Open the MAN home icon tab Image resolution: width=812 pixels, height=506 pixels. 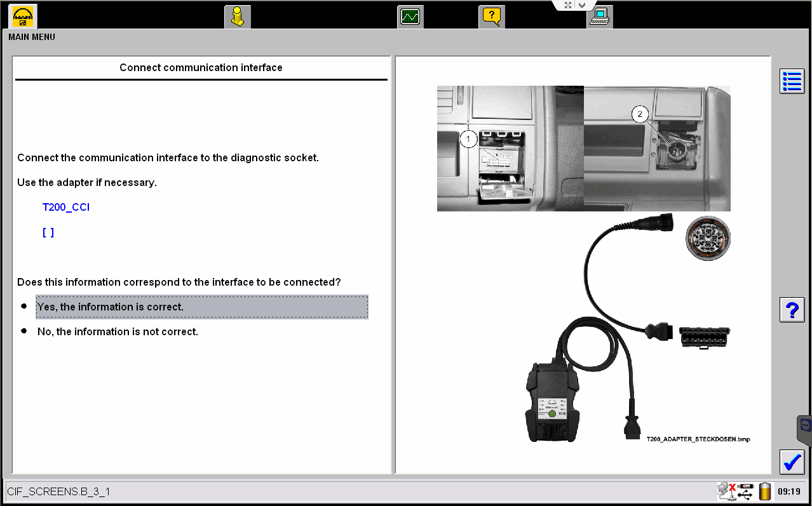(24, 16)
